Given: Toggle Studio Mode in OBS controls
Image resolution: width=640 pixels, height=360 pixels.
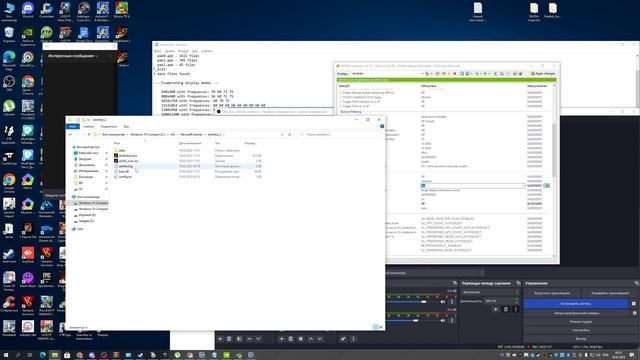Looking at the screenshot, I should (x=581, y=322).
